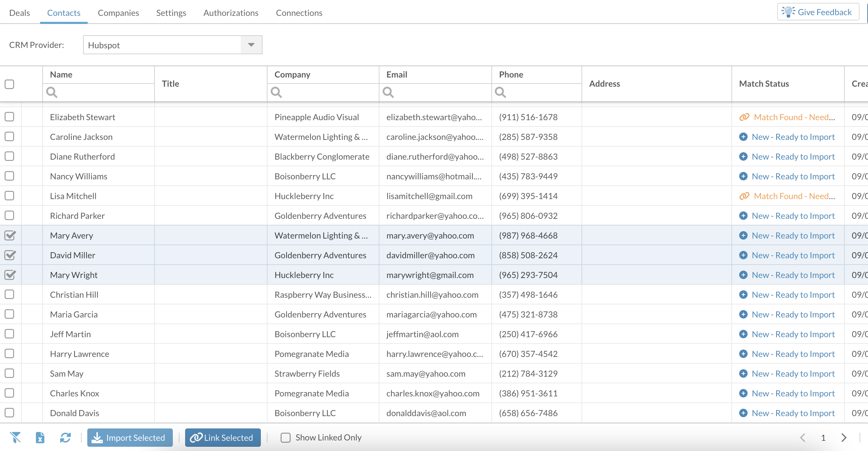Click the Import Selected button
This screenshot has height=451, width=868.
(x=130, y=438)
